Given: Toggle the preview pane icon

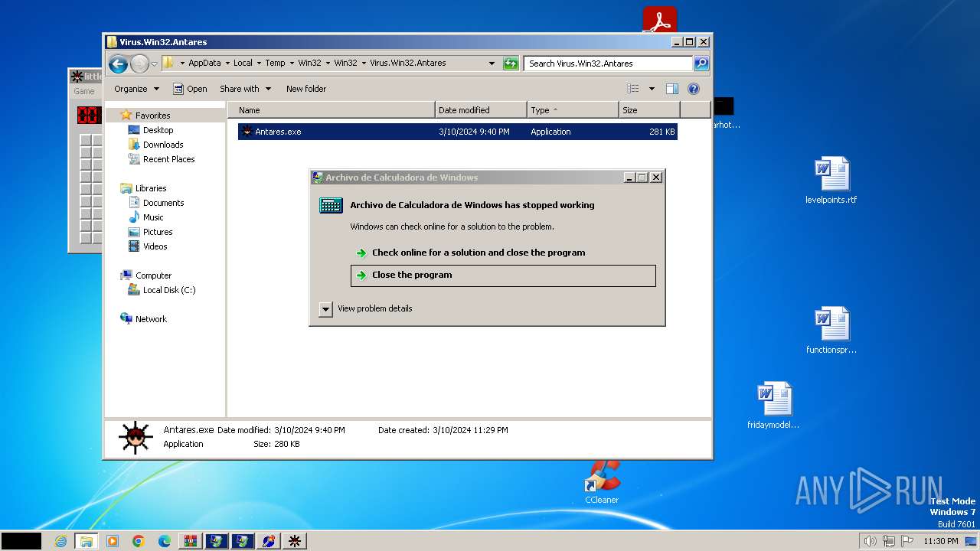Looking at the screenshot, I should 671,89.
